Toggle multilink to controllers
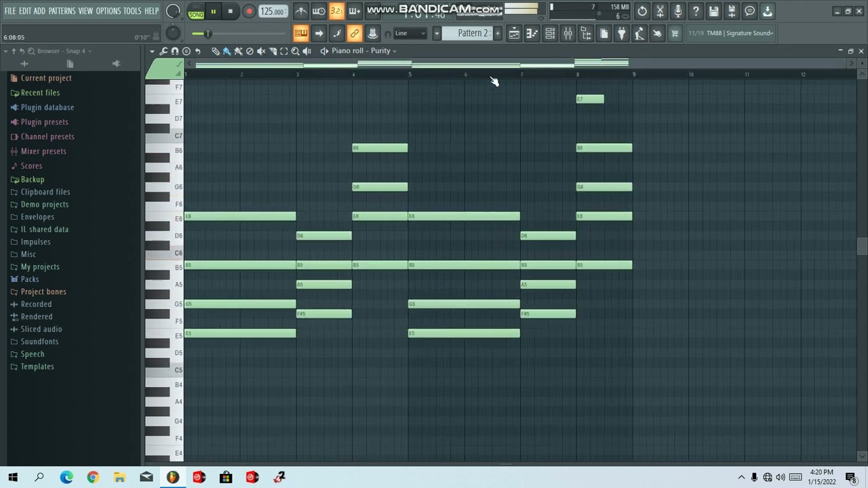Screen dimensions: 868x488 pos(354,33)
